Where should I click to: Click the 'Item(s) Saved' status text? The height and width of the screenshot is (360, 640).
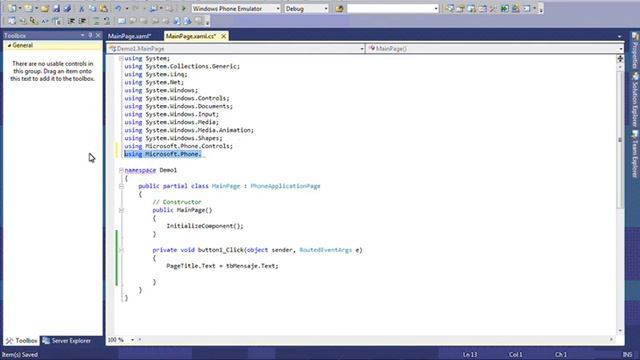(20, 354)
